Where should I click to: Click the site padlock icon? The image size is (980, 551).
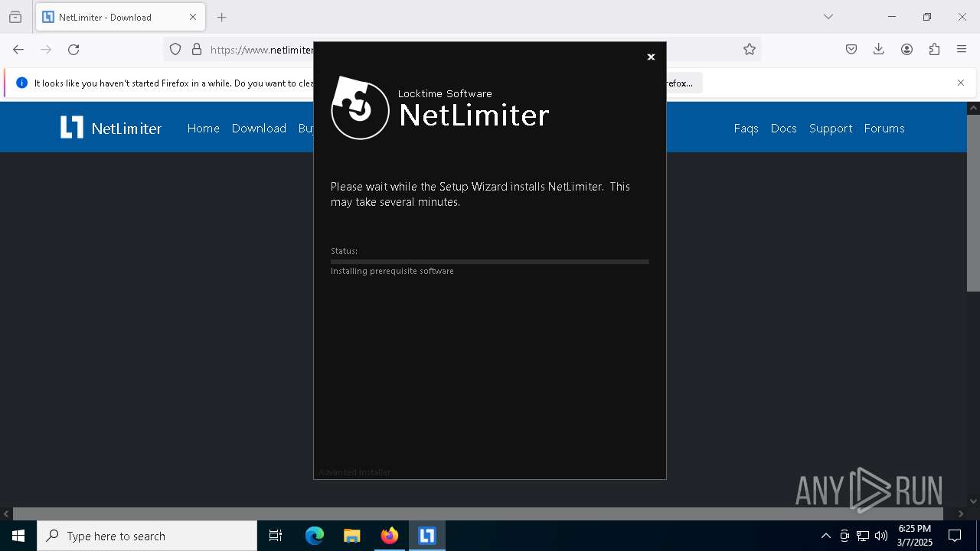tap(197, 50)
